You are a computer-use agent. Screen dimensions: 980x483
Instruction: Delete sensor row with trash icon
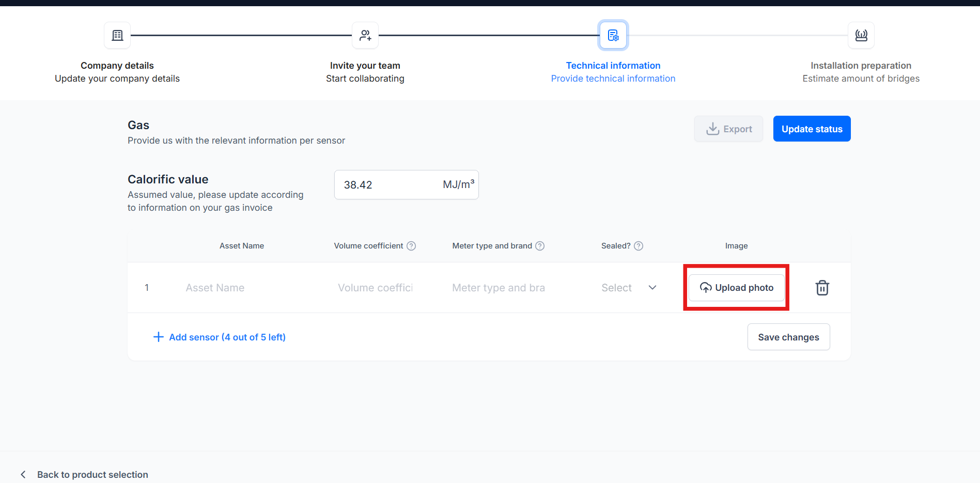[822, 288]
